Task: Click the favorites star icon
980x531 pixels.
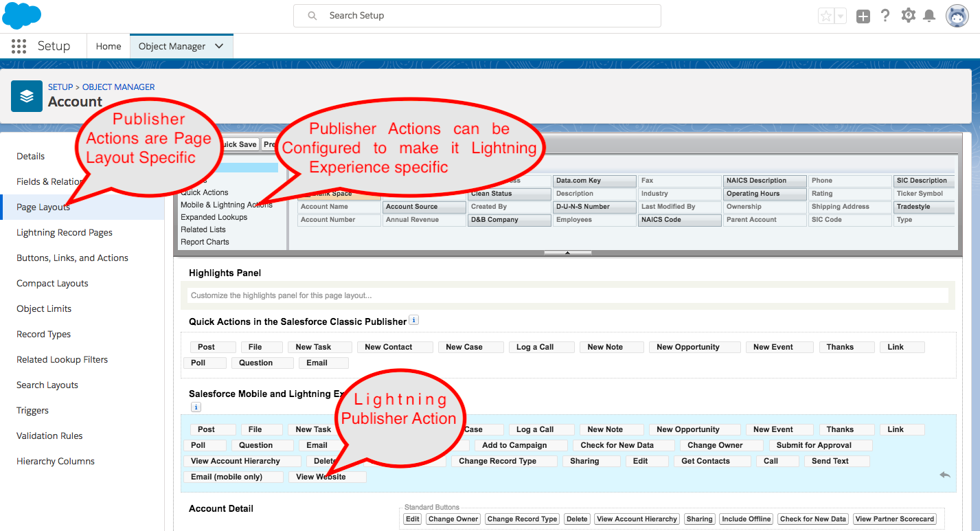Action: 825,16
